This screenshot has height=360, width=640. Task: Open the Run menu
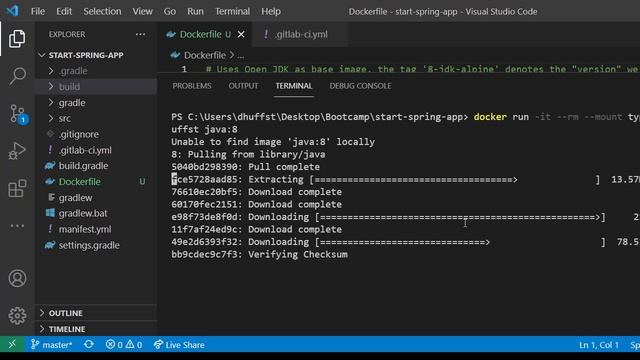click(196, 11)
